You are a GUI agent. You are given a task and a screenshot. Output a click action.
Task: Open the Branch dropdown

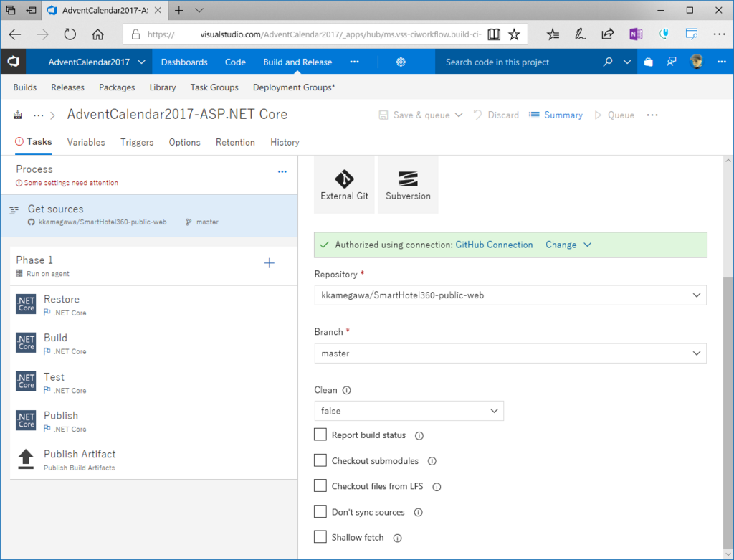click(510, 353)
